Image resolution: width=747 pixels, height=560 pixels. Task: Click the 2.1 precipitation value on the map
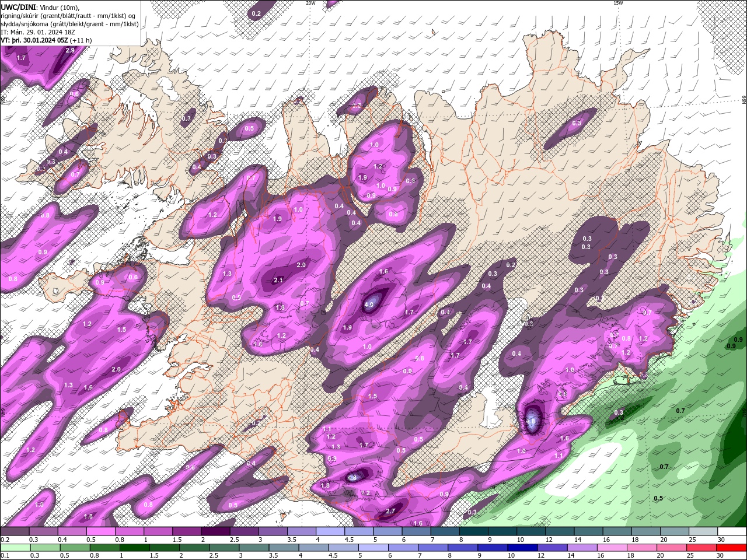click(278, 281)
